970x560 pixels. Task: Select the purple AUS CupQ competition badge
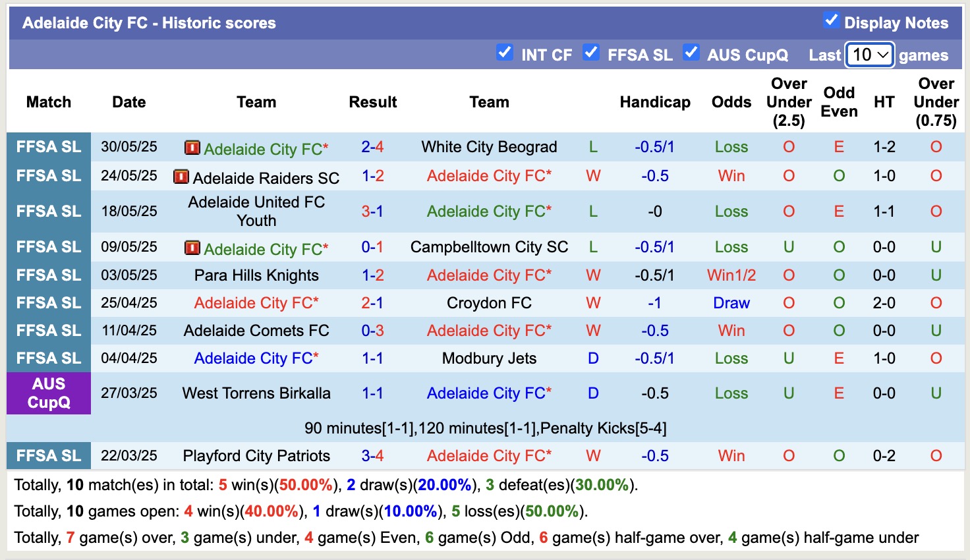click(x=49, y=393)
